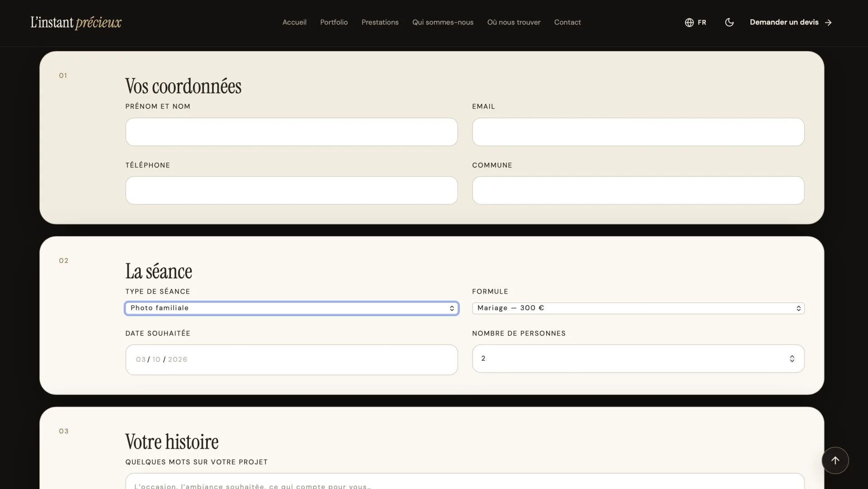The image size is (868, 489).
Task: Click the scroll-to-top arrow button
Action: coord(835,461)
